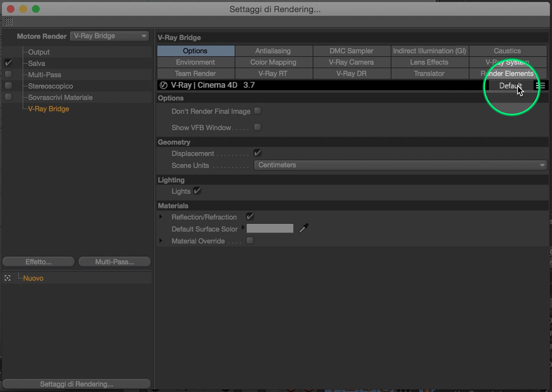Open the DMC Sampler tab
552x392 pixels.
click(352, 51)
